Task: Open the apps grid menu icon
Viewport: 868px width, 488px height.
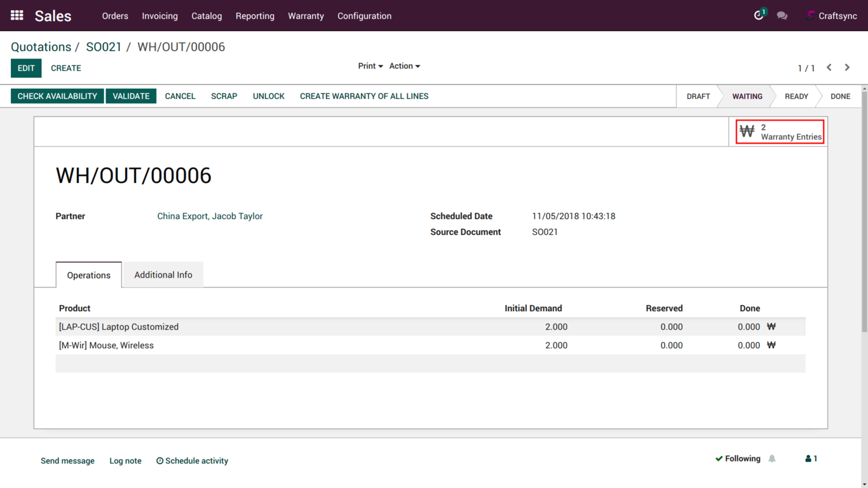Action: 17,15
